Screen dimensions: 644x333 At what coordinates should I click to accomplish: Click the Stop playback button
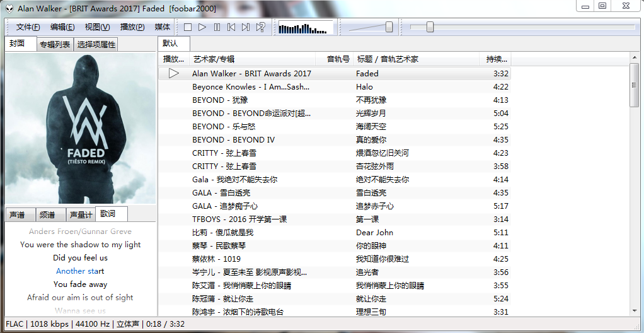tap(188, 27)
